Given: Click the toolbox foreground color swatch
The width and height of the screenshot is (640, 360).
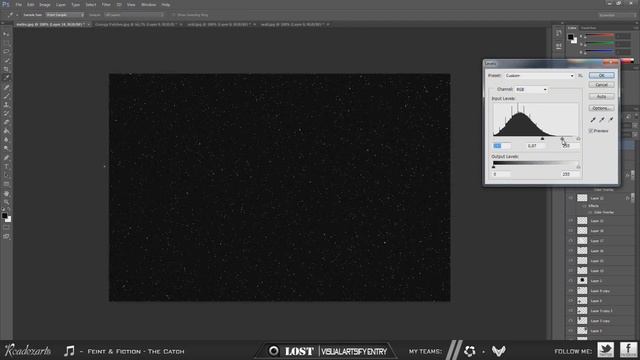Looking at the screenshot, I should click(x=4, y=215).
